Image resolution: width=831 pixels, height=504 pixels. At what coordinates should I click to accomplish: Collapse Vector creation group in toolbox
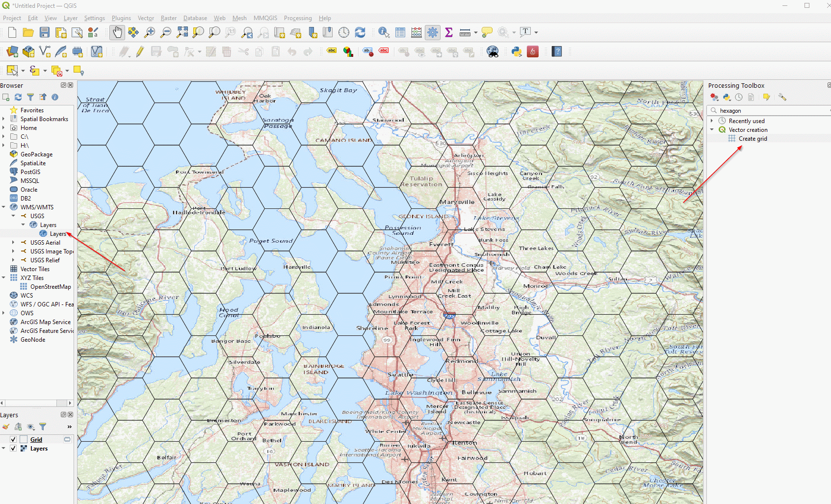pyautogui.click(x=712, y=130)
